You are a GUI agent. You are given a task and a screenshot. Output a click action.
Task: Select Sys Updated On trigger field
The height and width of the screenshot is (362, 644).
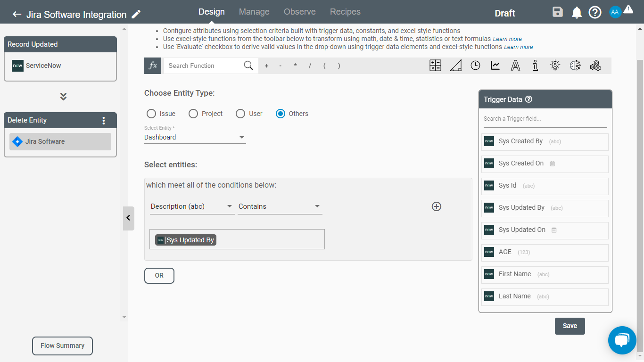(x=545, y=230)
